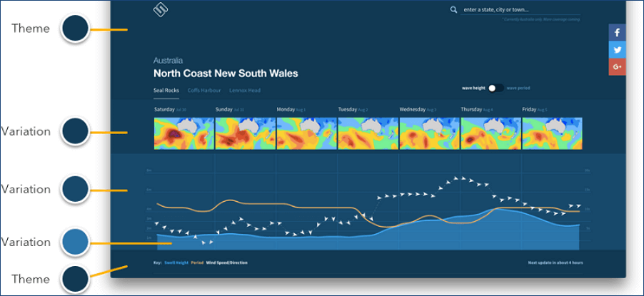Open Tuesday's swell forecast map
The width and height of the screenshot is (644, 296).
pyautogui.click(x=368, y=133)
